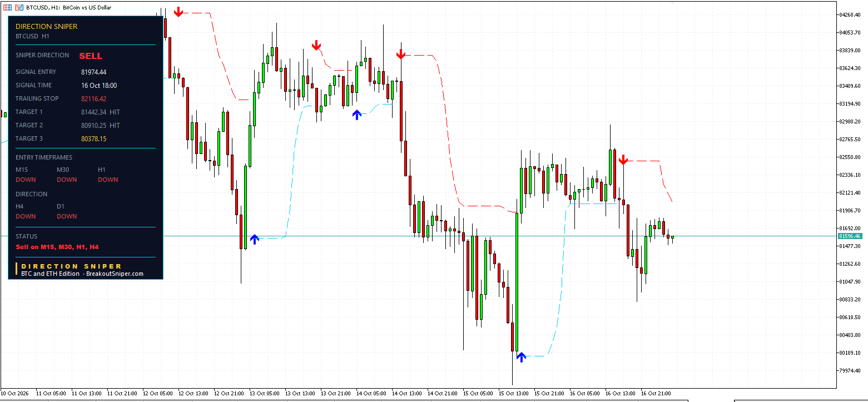The height and width of the screenshot is (402, 868).
Task: Click the red sell arrow on 12 Oct
Action: [x=178, y=12]
